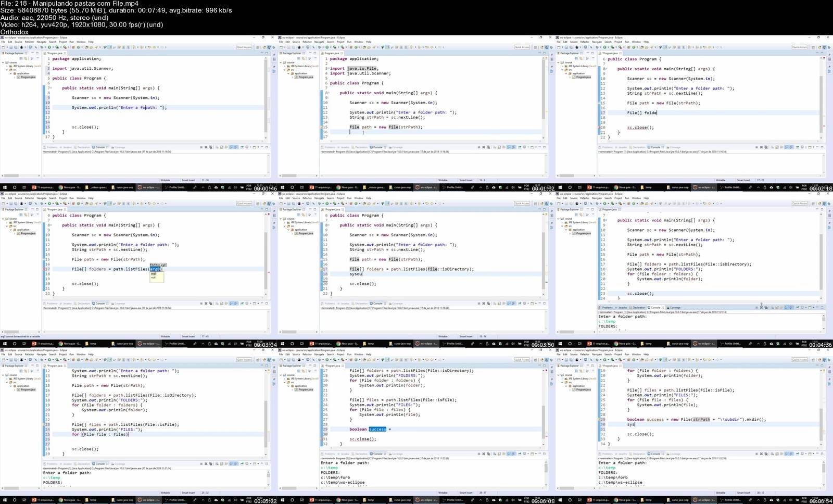Image resolution: width=833 pixels, height=504 pixels.
Task: Open the Debug dropdown arrow in the 00:05:22 frame
Action: (x=46, y=360)
